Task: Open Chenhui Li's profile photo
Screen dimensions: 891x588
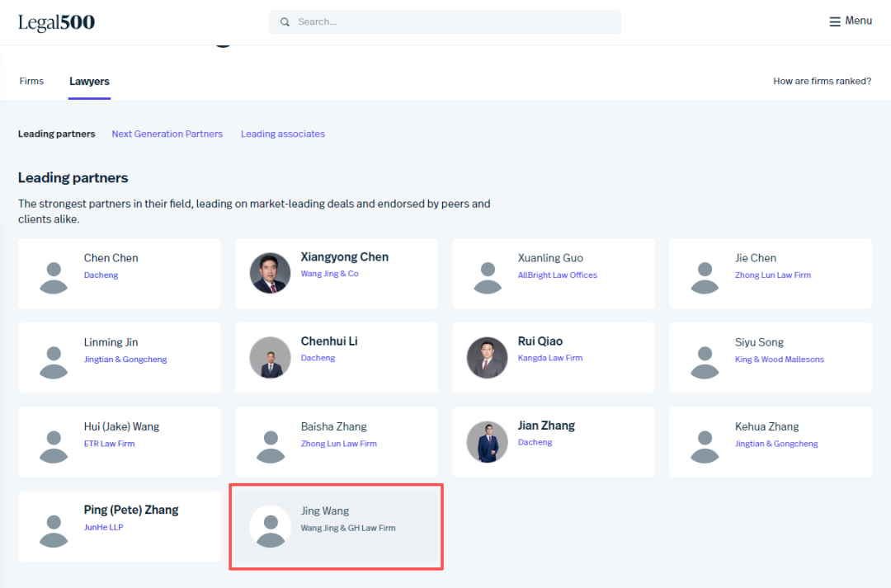Action: coord(270,357)
